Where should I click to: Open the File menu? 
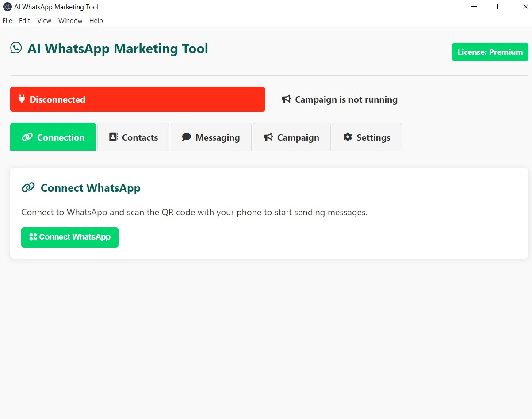8,21
